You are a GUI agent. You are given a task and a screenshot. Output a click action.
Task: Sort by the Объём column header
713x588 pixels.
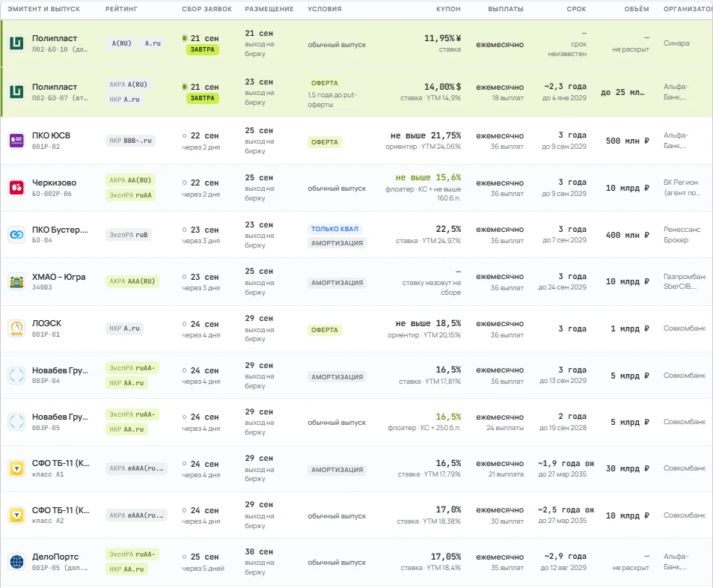[x=637, y=9]
